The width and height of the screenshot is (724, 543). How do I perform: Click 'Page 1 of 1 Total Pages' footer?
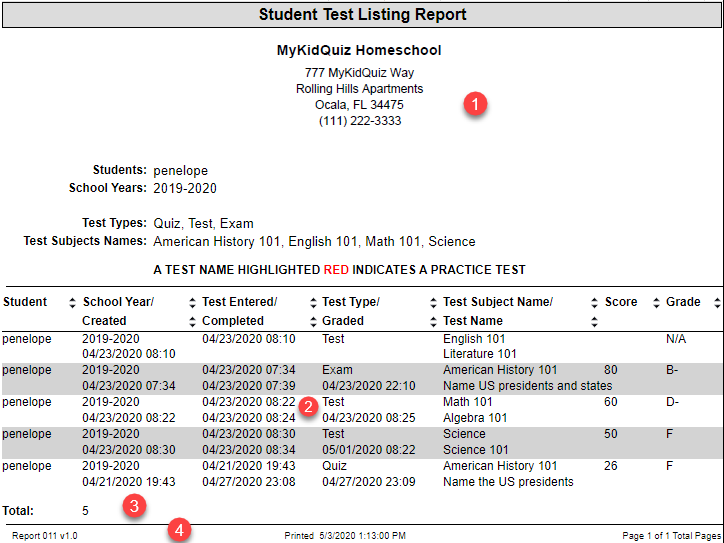click(672, 536)
